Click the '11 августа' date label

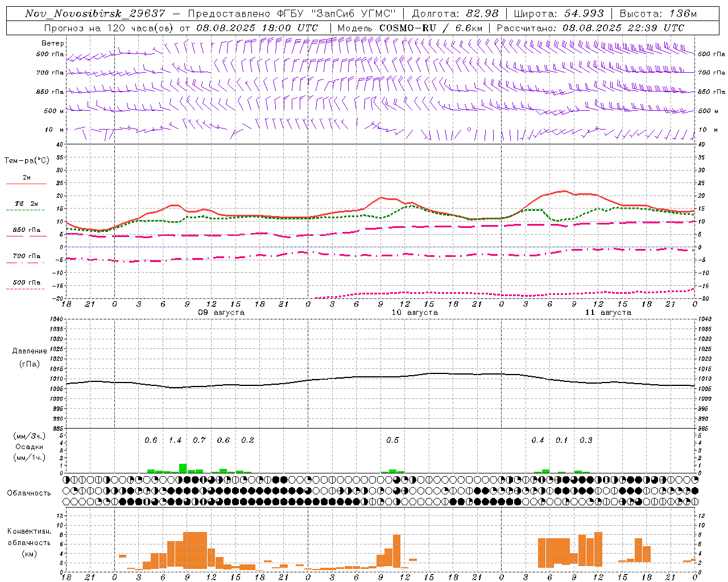(608, 313)
